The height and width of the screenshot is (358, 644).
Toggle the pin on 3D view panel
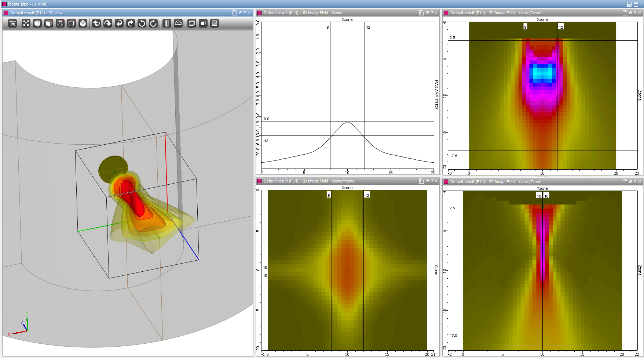pos(245,13)
